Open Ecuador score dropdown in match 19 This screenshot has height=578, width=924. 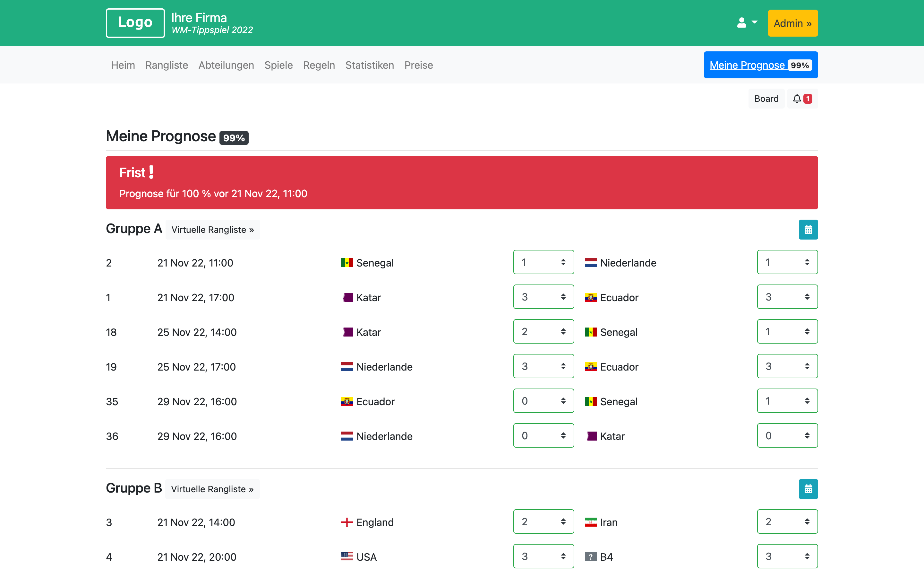(x=787, y=366)
